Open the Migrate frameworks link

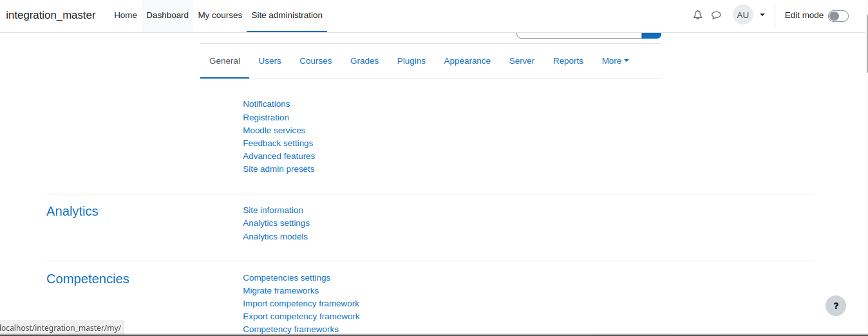[x=281, y=291]
